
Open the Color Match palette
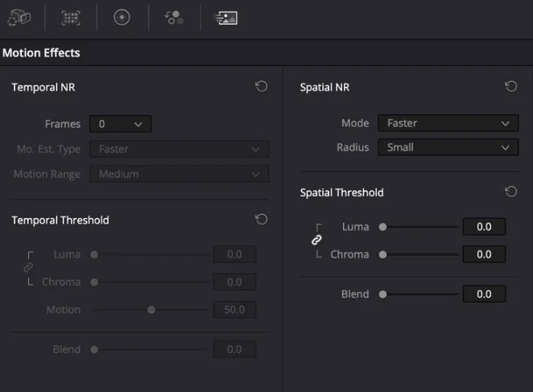(x=70, y=18)
